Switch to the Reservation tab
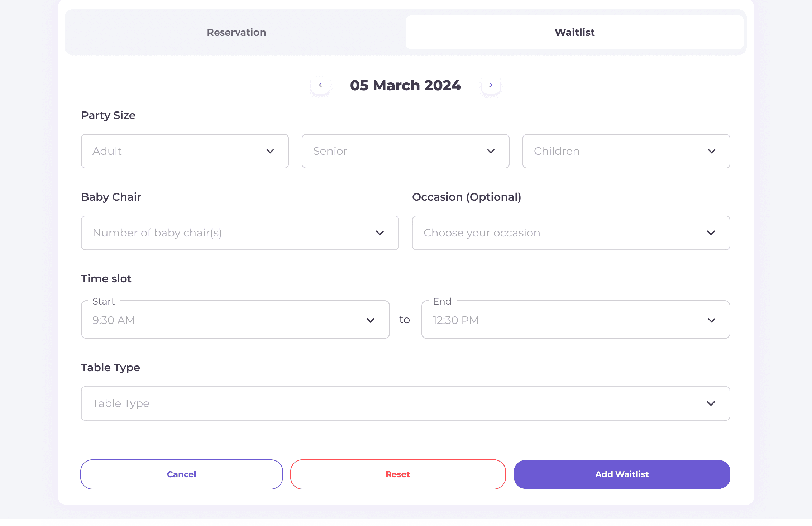This screenshot has height=526, width=812. click(237, 32)
